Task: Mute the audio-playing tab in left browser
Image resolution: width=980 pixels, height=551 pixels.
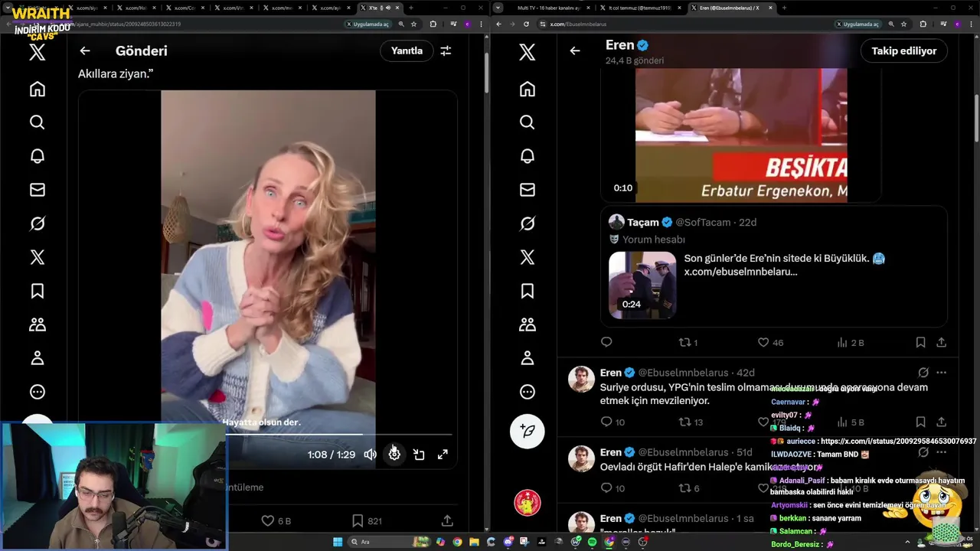Action: click(x=390, y=8)
